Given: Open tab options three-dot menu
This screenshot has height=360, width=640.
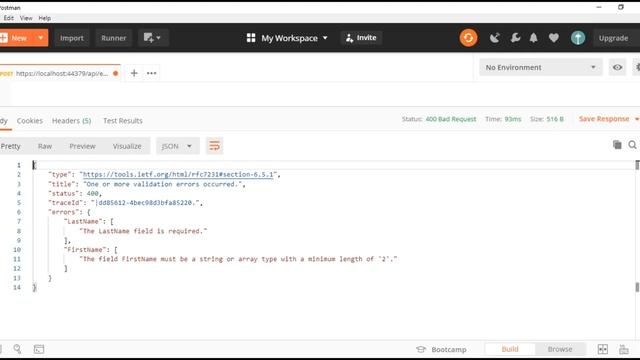Looking at the screenshot, I should 151,73.
